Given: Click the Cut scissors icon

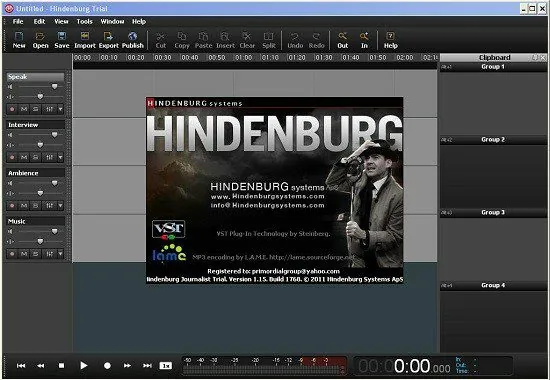Looking at the screenshot, I should [x=161, y=40].
